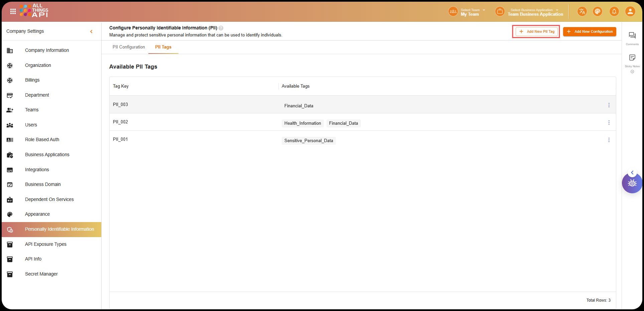Click Add New PII Tag button
The image size is (644, 311).
[536, 31]
